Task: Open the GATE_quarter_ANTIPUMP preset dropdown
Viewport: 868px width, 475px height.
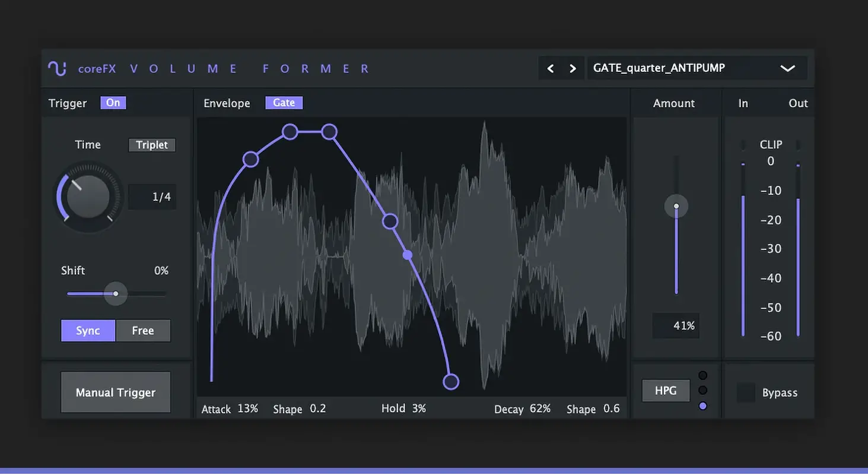Action: tap(697, 68)
